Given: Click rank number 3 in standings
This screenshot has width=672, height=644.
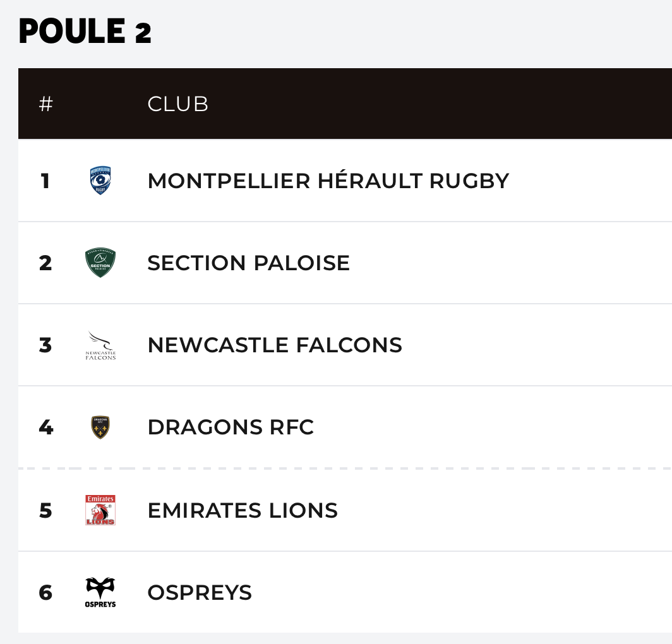Looking at the screenshot, I should tap(45, 345).
